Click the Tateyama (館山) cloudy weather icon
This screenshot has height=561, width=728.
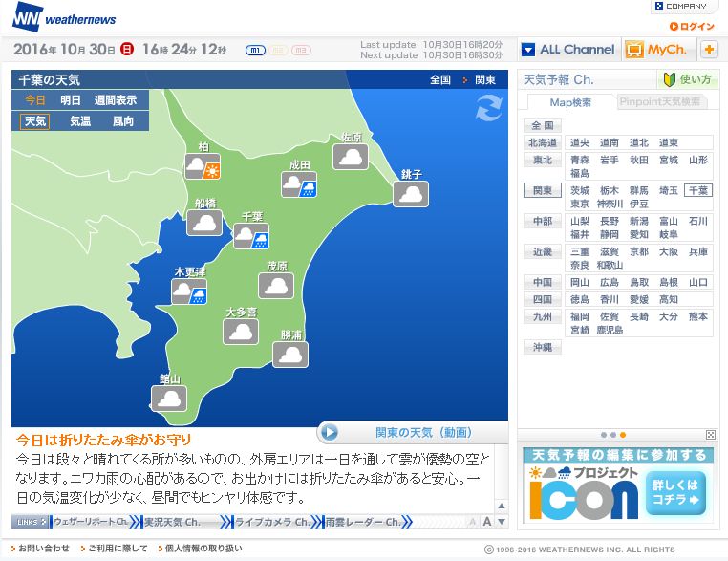170,398
